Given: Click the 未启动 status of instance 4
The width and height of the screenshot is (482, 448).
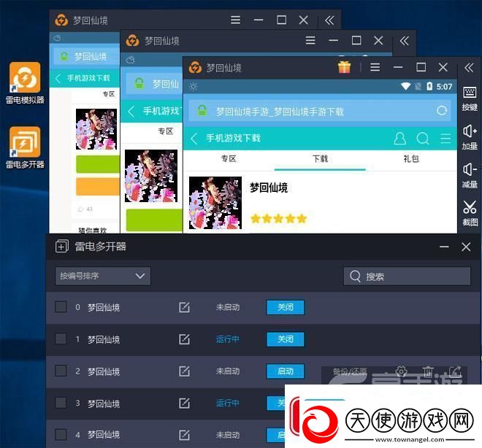Looking at the screenshot, I should 227,435.
